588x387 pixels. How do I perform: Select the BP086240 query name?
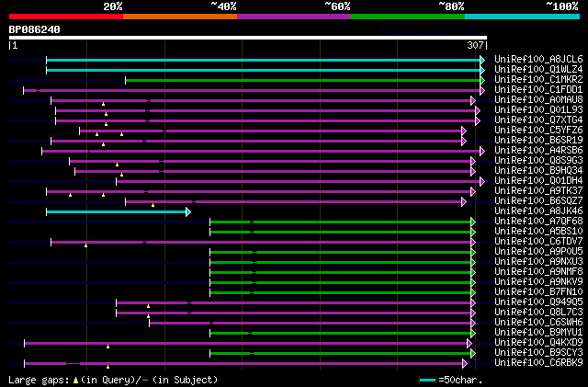click(35, 29)
